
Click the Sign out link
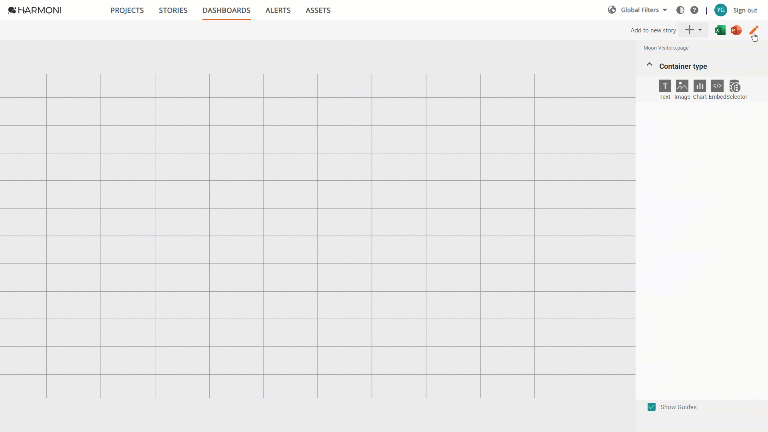pos(745,10)
